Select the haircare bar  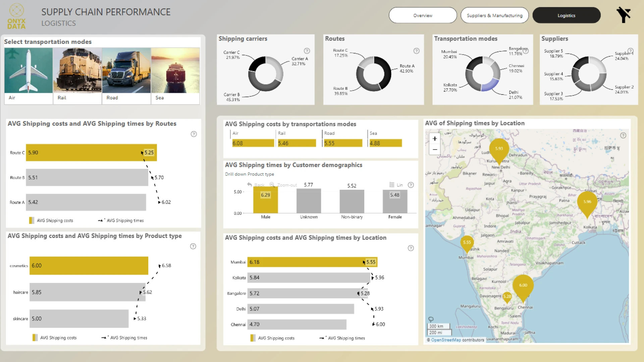87,292
